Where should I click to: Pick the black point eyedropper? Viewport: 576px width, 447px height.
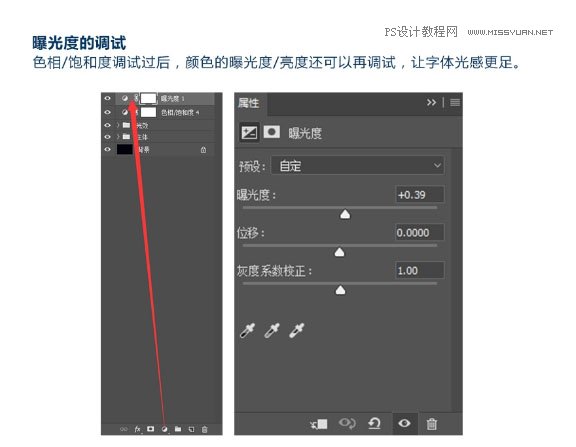click(x=247, y=331)
